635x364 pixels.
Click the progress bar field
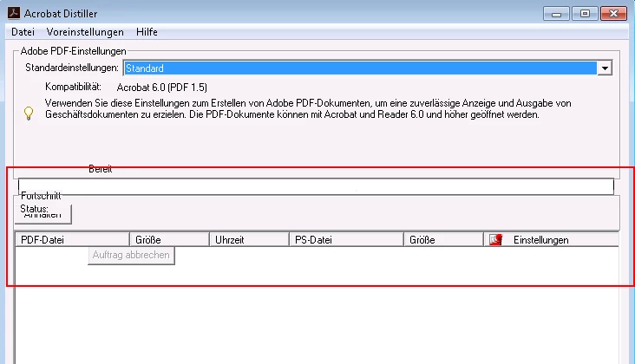(x=316, y=186)
